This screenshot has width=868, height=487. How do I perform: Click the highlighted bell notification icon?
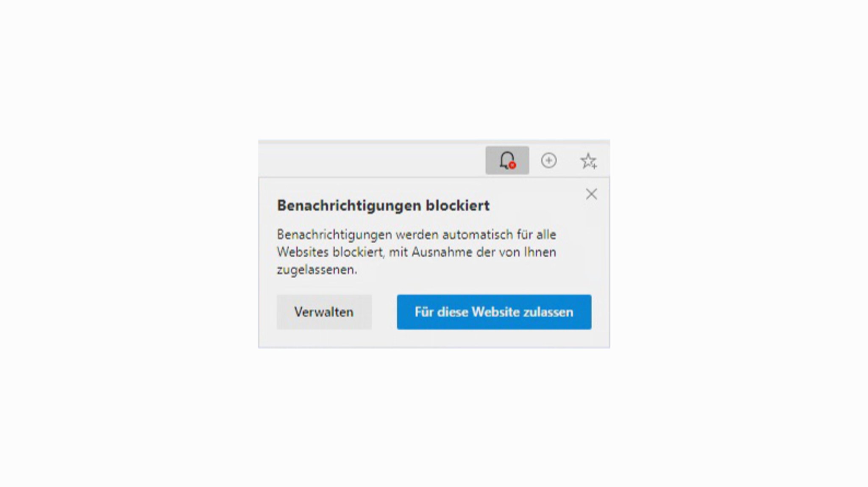(507, 161)
